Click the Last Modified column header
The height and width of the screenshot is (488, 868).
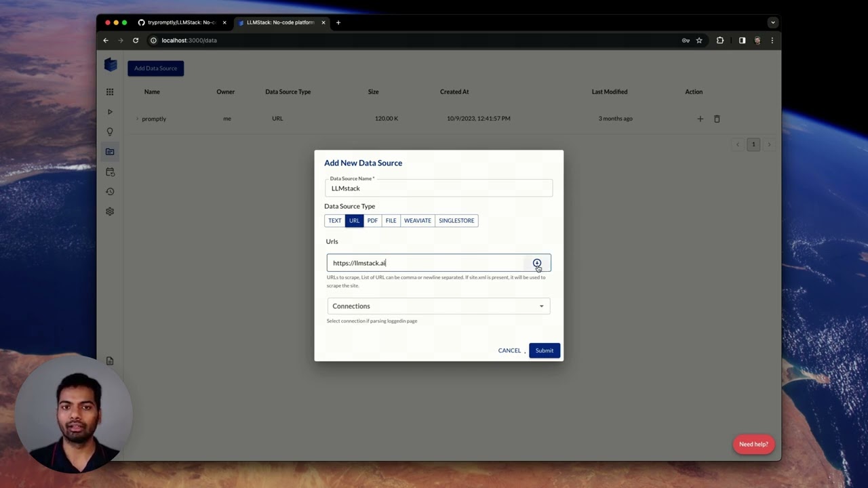pyautogui.click(x=610, y=91)
